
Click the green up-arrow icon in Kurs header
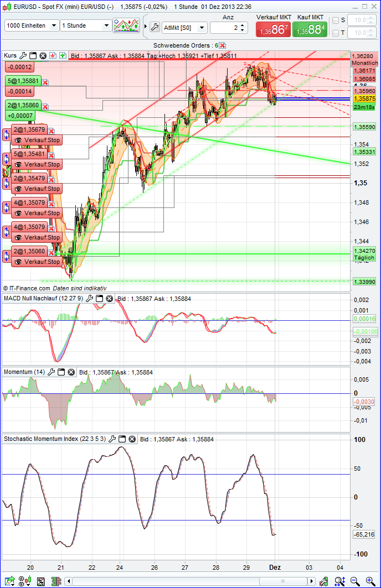tap(63, 55)
